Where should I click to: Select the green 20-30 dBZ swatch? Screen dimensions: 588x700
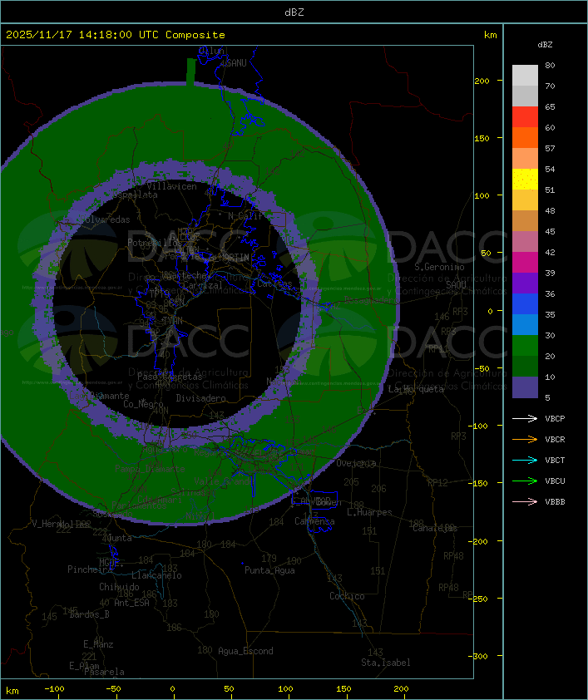(x=525, y=346)
